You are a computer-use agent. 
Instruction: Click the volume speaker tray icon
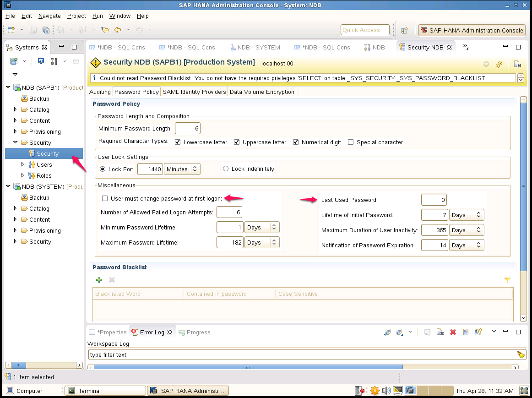click(x=386, y=391)
